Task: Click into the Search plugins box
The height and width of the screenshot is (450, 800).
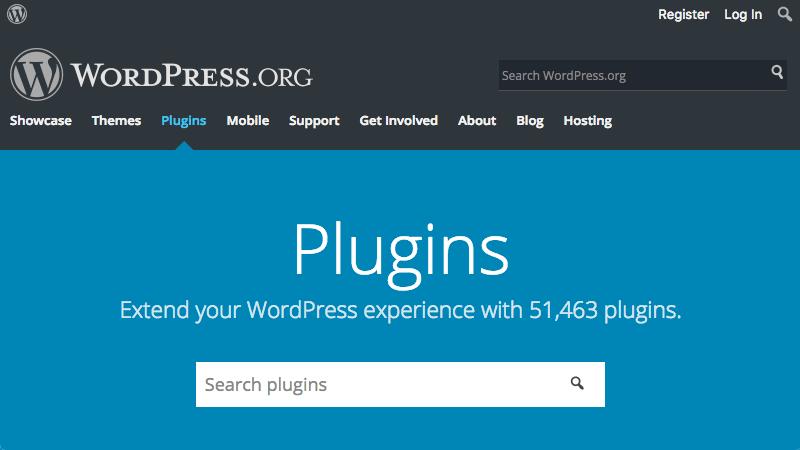Action: (x=380, y=384)
